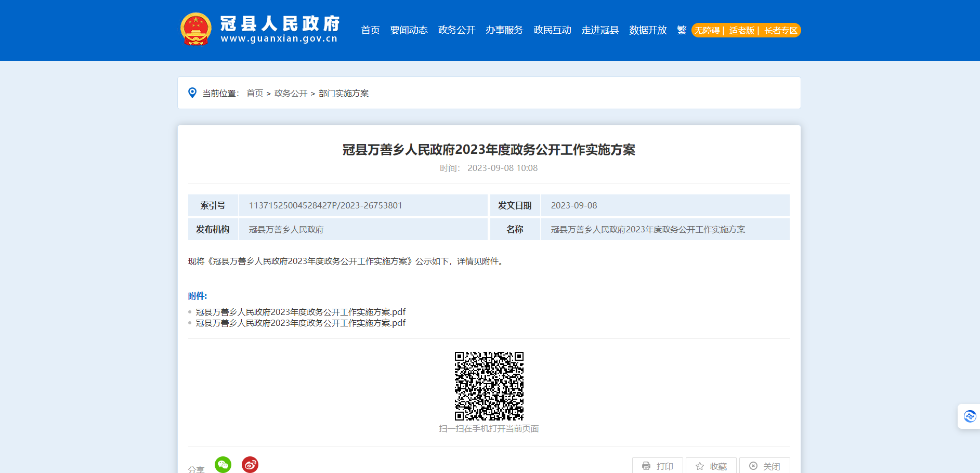Screen dimensions: 980x473
Task: Open the first attachment PDF link
Action: (300, 312)
